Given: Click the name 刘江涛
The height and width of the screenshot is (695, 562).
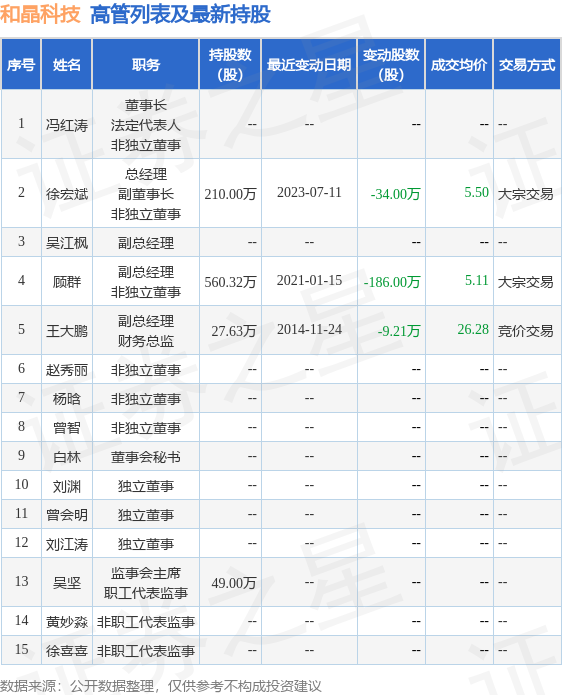Looking at the screenshot, I should tap(67, 544).
